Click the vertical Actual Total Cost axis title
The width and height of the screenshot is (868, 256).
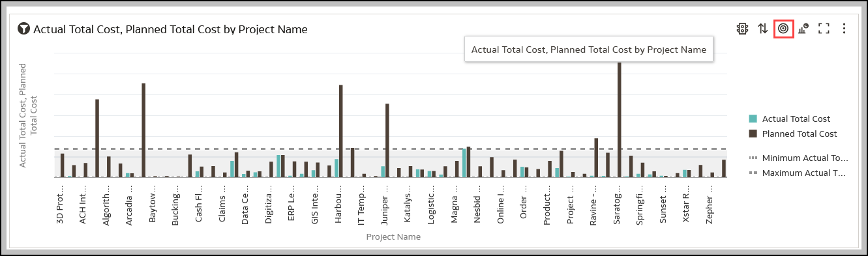28,115
